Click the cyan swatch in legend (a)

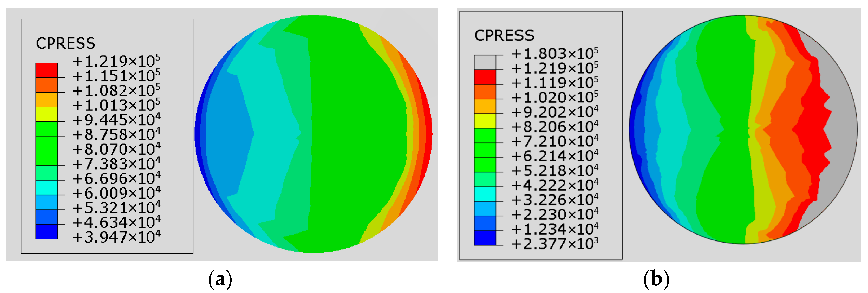pyautogui.click(x=47, y=187)
